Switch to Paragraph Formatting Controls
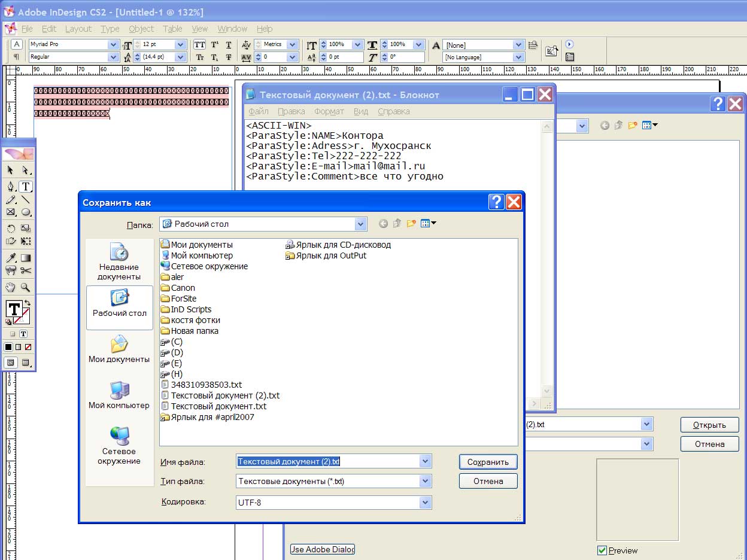Screen dimensions: 747x560 pos(17,57)
